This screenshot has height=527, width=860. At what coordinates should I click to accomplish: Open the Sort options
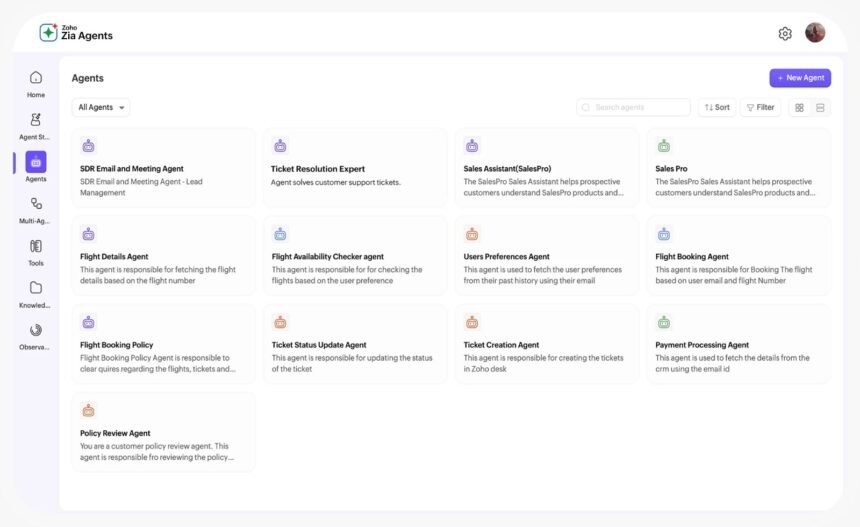(717, 107)
